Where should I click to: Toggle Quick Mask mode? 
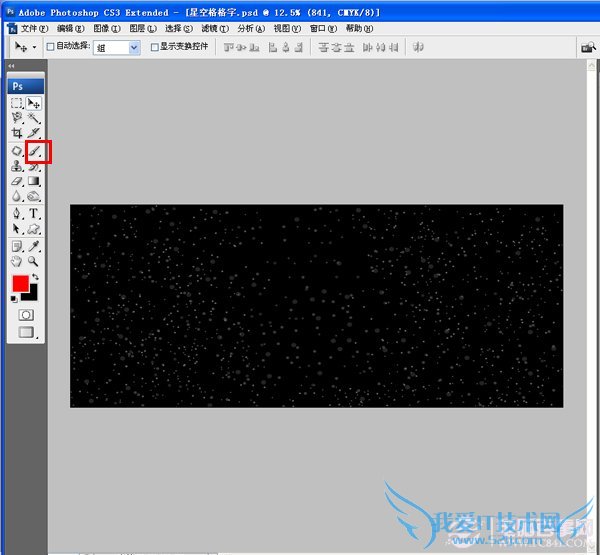pyautogui.click(x=26, y=315)
